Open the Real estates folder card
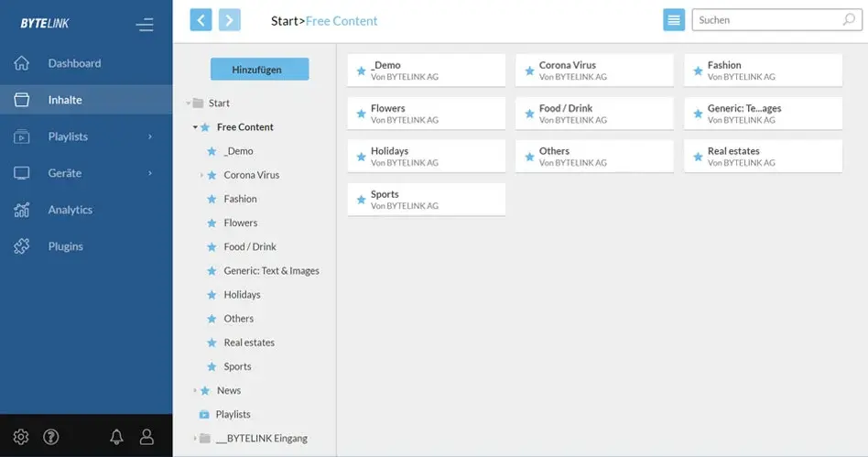This screenshot has height=457, width=868. 764,157
